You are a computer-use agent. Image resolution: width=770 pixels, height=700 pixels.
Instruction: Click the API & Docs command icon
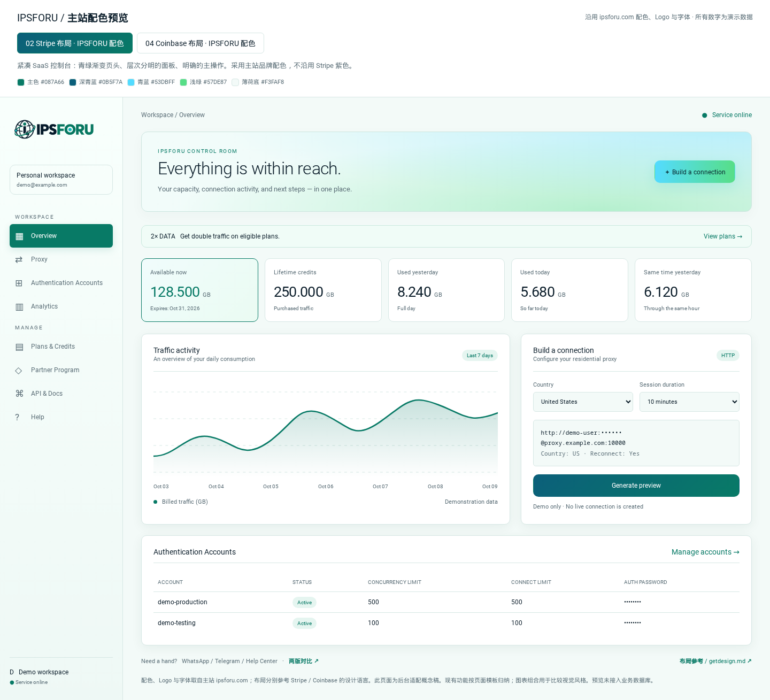pyautogui.click(x=19, y=394)
